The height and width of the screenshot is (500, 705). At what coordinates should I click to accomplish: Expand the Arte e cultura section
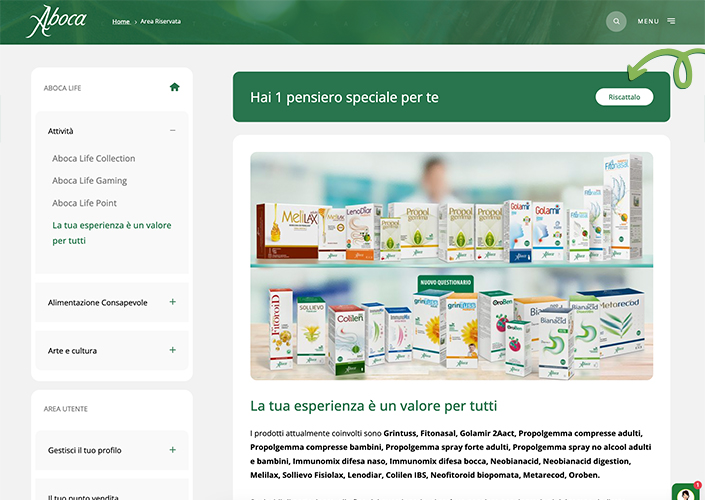pos(173,350)
